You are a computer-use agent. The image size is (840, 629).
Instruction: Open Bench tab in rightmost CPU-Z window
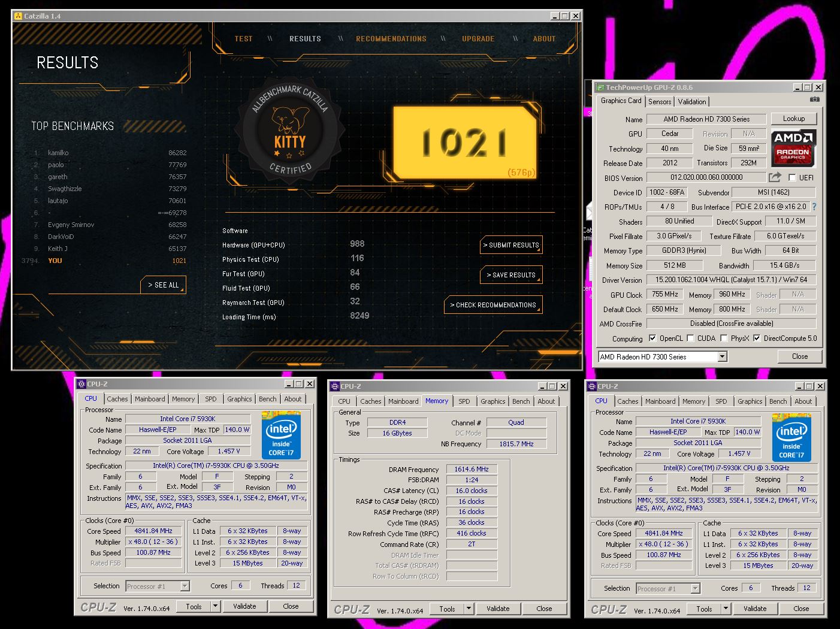pos(778,401)
